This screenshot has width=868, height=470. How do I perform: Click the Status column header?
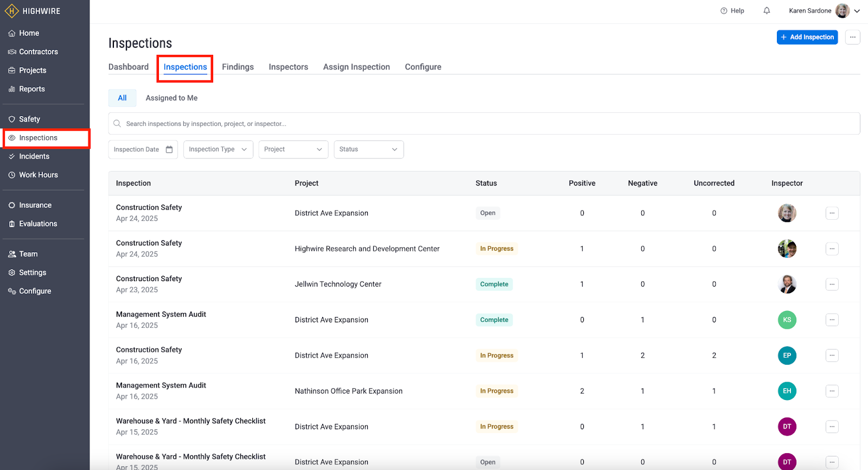[486, 183]
